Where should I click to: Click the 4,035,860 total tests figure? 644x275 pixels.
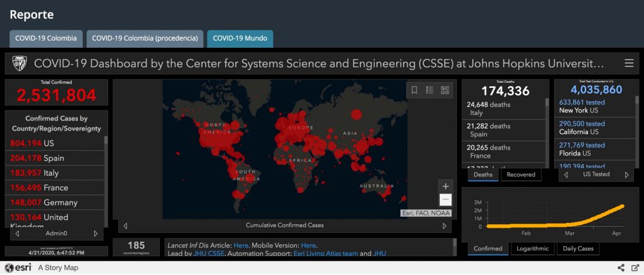pos(596,90)
